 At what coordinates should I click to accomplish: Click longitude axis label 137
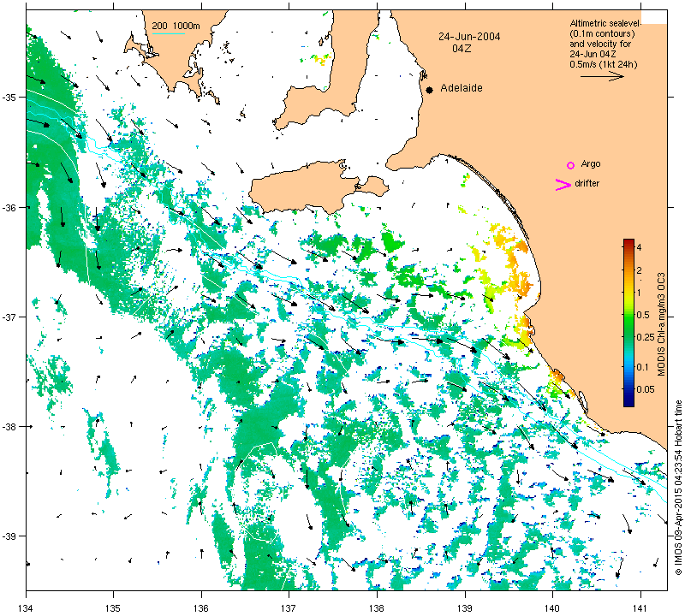pyautogui.click(x=289, y=607)
